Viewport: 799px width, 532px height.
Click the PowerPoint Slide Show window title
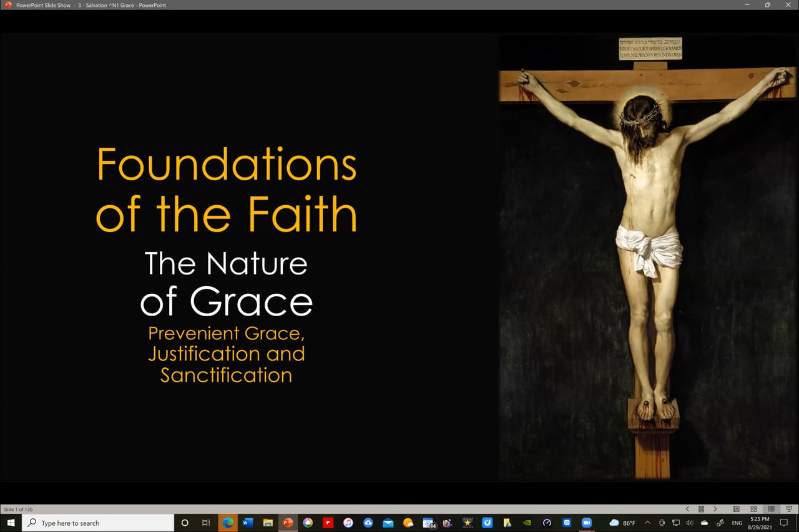pyautogui.click(x=91, y=5)
